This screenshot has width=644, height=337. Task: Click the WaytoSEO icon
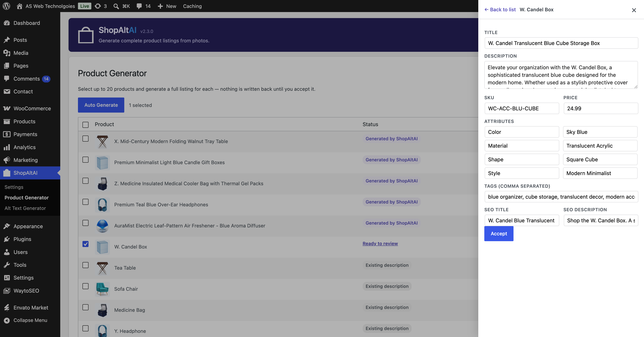(x=7, y=291)
